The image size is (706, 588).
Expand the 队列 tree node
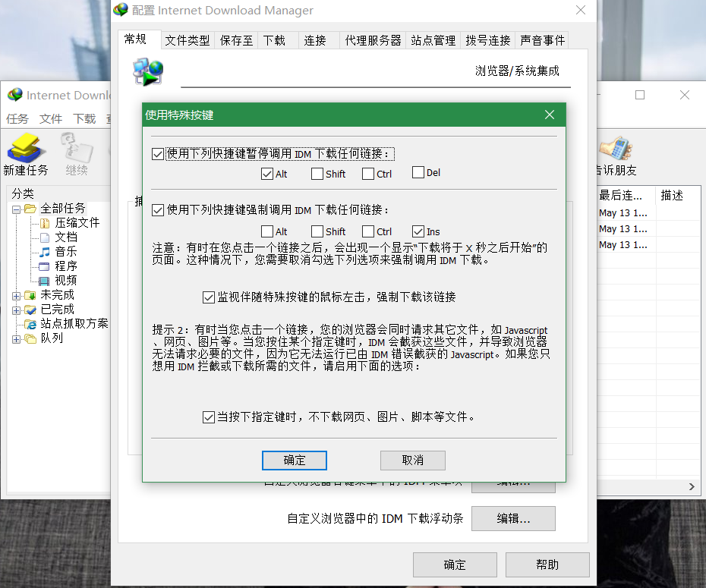pos(16,339)
